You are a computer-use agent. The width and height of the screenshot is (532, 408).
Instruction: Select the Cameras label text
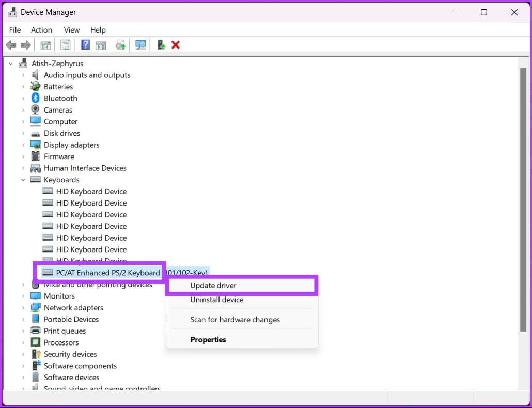pos(58,110)
